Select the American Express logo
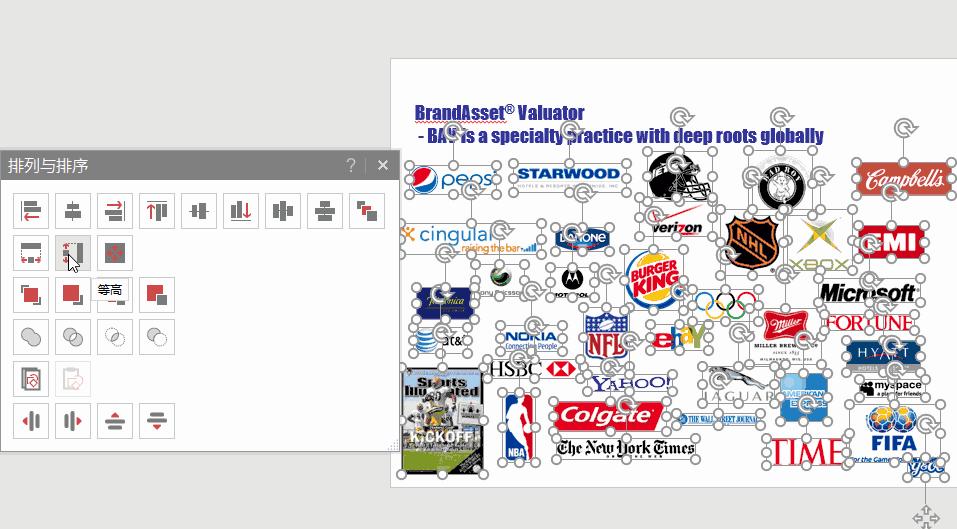The height and width of the screenshot is (529, 957). point(804,398)
